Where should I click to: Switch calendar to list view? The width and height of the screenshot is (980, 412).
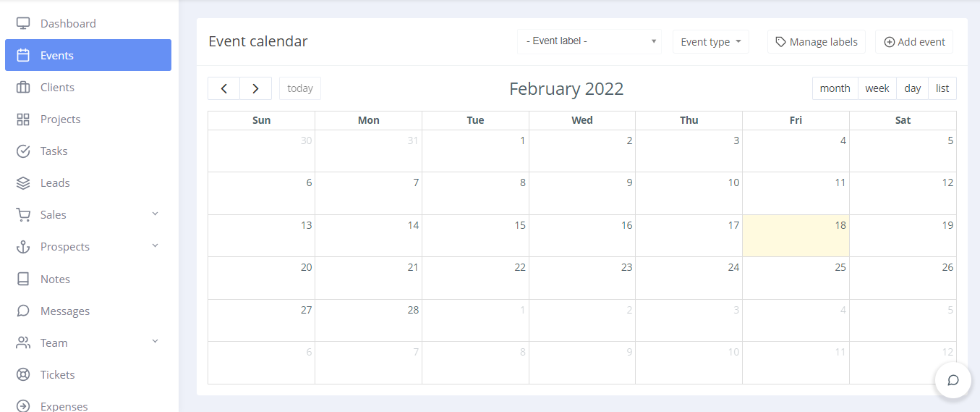pyautogui.click(x=942, y=88)
